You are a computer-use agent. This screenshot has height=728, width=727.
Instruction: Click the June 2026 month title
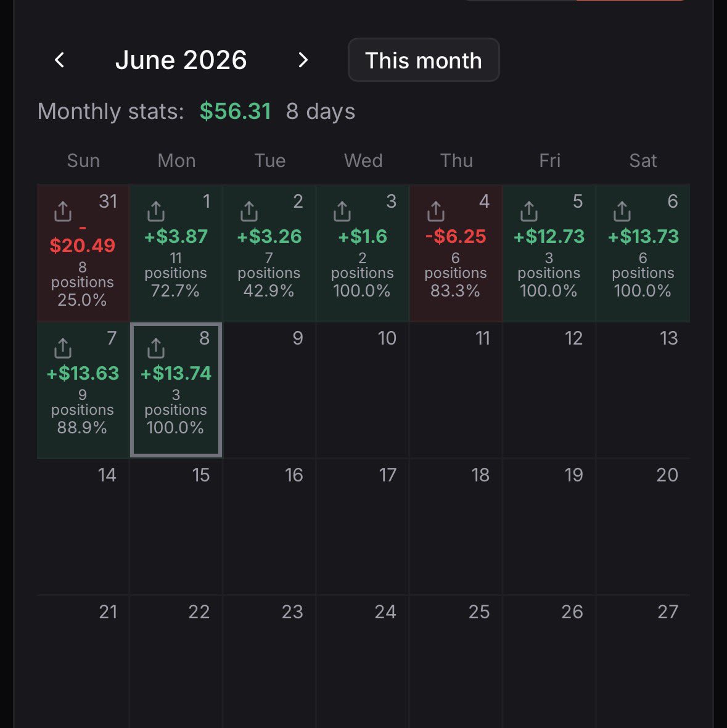point(181,60)
